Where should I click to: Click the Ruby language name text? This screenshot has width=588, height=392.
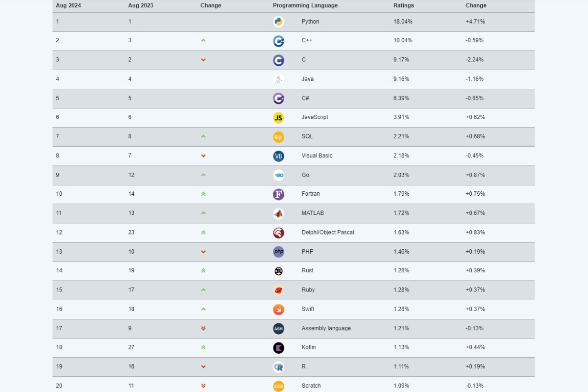(x=308, y=290)
